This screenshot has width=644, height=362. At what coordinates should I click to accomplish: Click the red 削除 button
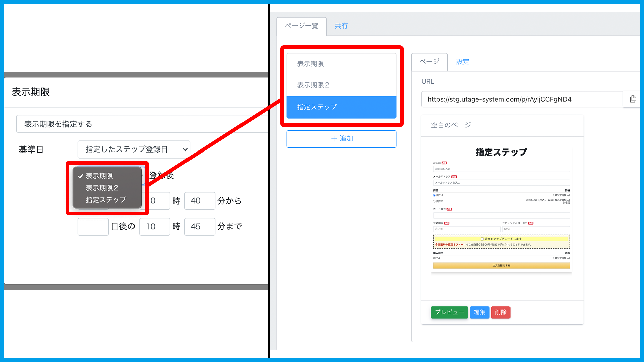(x=500, y=312)
